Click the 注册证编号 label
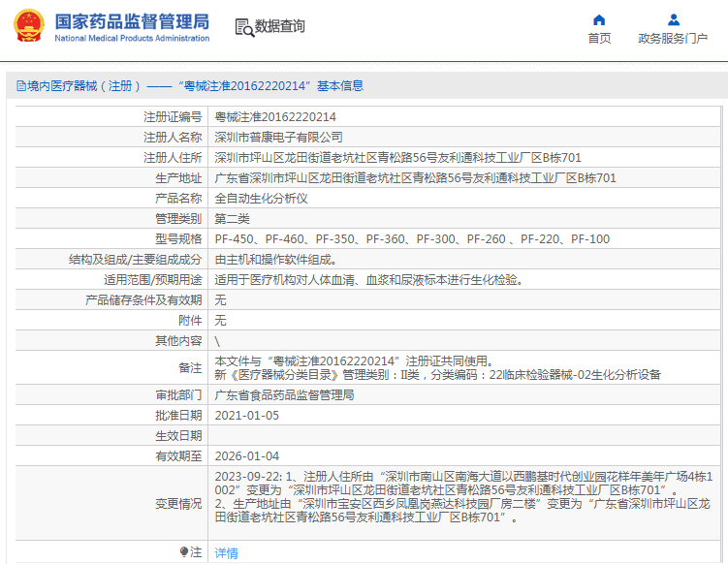Viewport: 728px width, 564px height. pyautogui.click(x=173, y=117)
